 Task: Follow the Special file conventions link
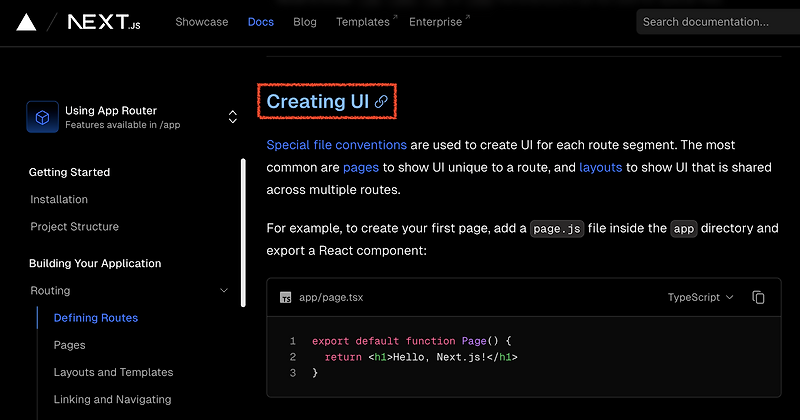pos(336,145)
